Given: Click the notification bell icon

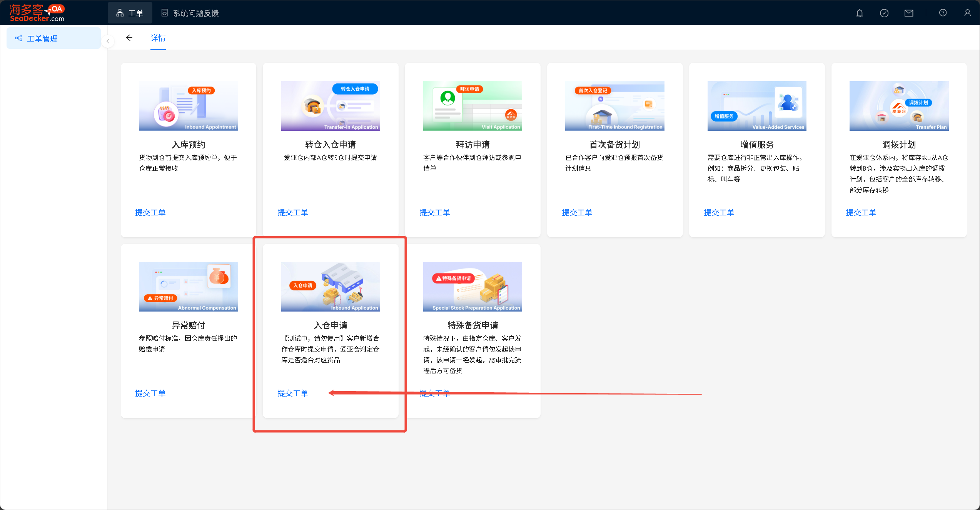Looking at the screenshot, I should (859, 13).
